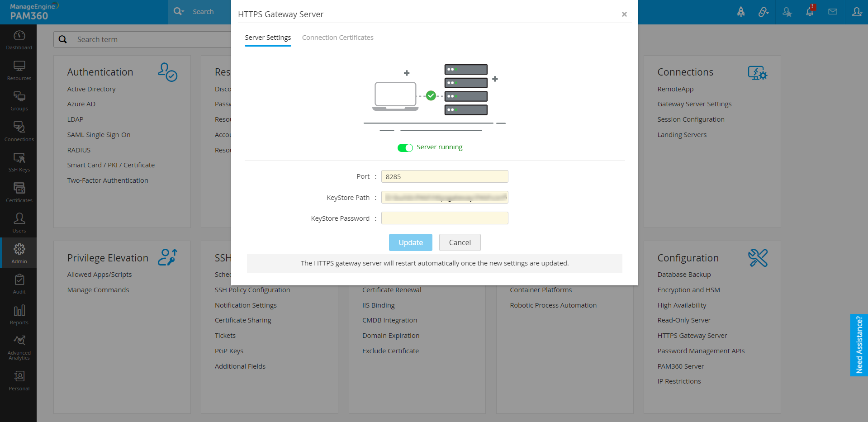Click inside the KeyStore Password field

pyautogui.click(x=444, y=218)
